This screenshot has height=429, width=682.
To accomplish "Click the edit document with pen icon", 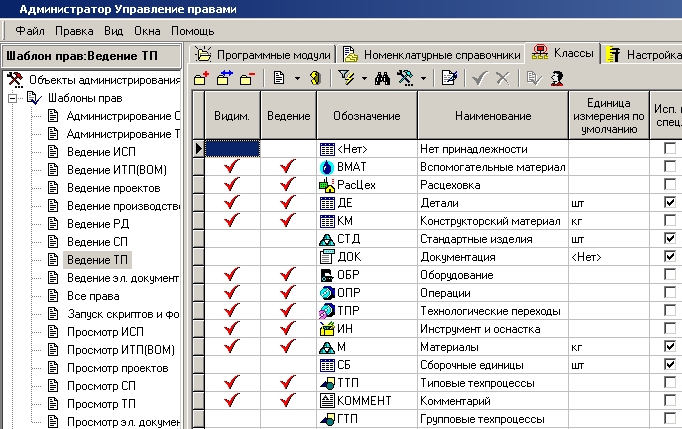I will 449,78.
